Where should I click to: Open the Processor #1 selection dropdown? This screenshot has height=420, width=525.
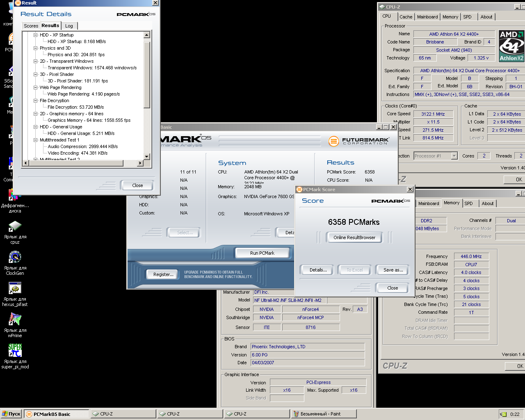[x=454, y=156]
